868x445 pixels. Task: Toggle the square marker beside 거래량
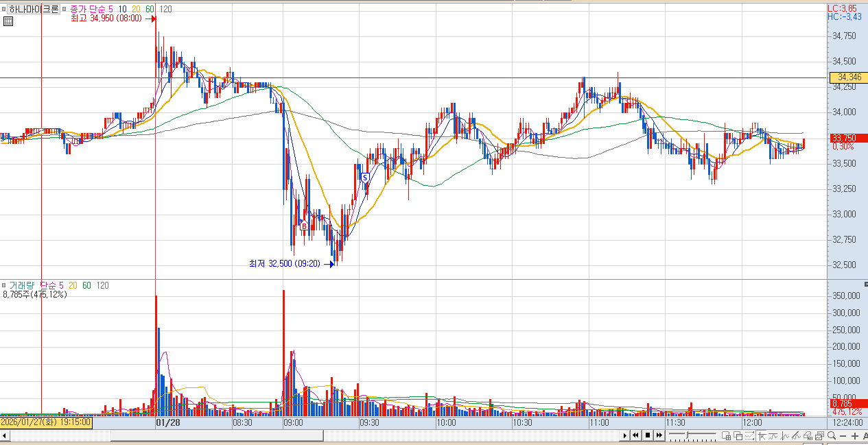coord(4,285)
